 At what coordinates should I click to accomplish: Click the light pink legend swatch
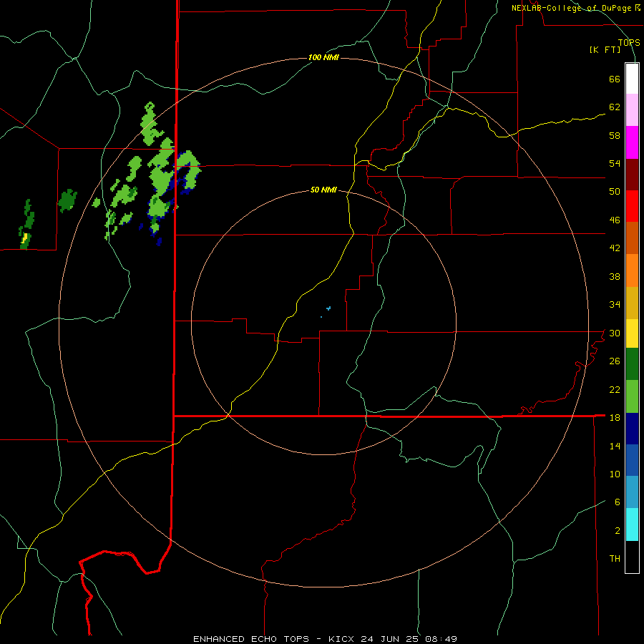pos(632,109)
